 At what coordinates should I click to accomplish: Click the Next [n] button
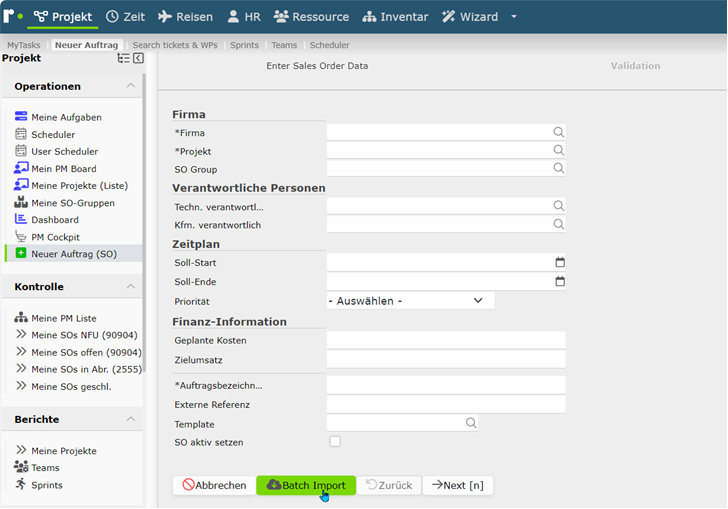tap(458, 485)
